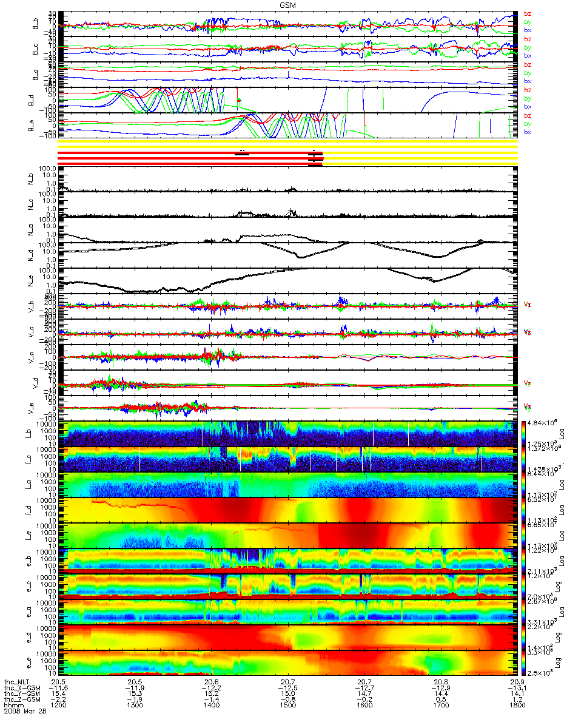
Task: Click the 4.84×10^8 color scale maximum
Action: pos(543,422)
